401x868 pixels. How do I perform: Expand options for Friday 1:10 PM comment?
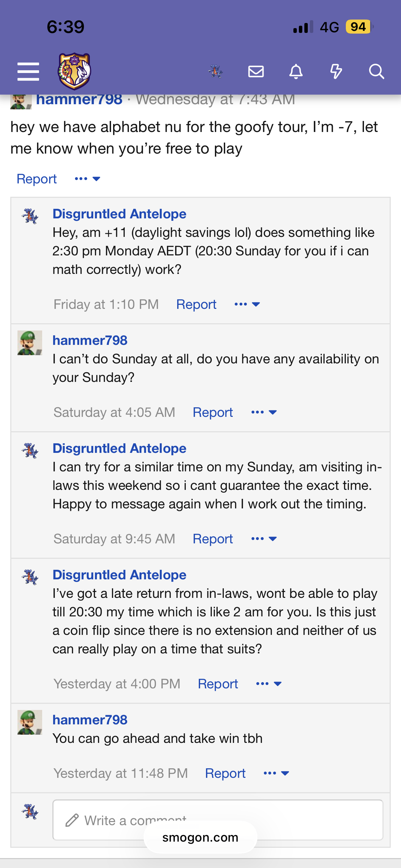coord(247,304)
